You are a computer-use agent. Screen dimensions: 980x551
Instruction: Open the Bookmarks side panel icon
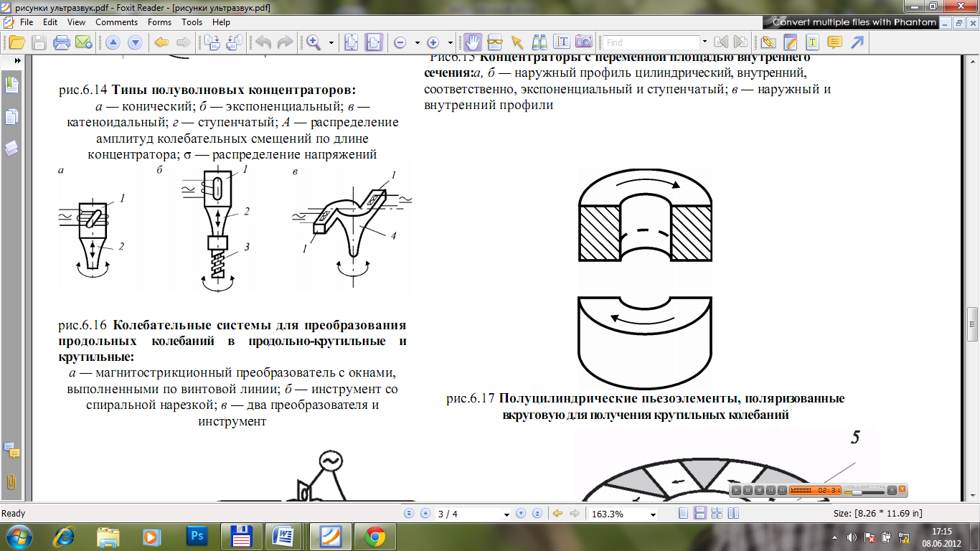coord(11,85)
